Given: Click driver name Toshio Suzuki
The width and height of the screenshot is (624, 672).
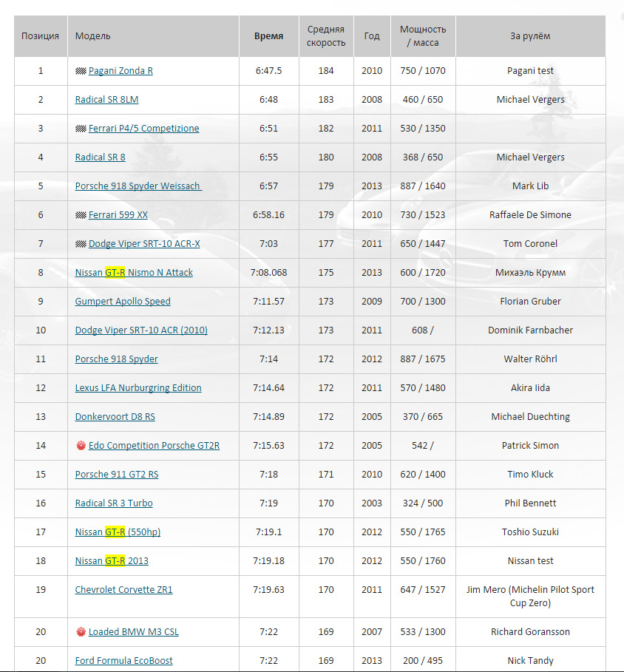Looking at the screenshot, I should 530,532.
